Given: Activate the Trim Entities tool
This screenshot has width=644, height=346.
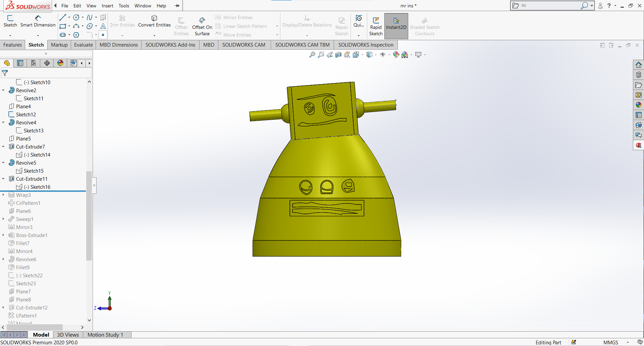Looking at the screenshot, I should 122,21.
